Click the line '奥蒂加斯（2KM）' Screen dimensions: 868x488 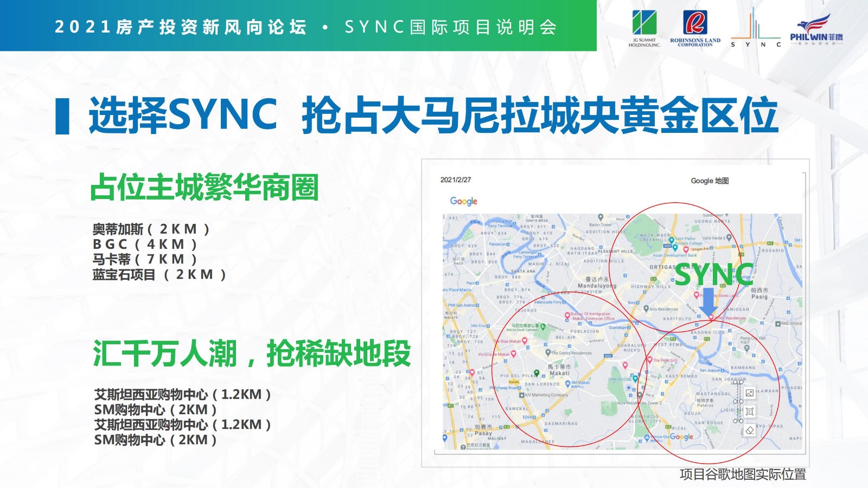click(x=151, y=229)
